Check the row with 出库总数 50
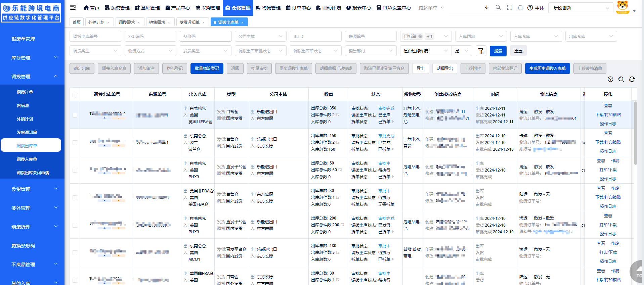Viewport: 644px width, 285px height. 75,170
